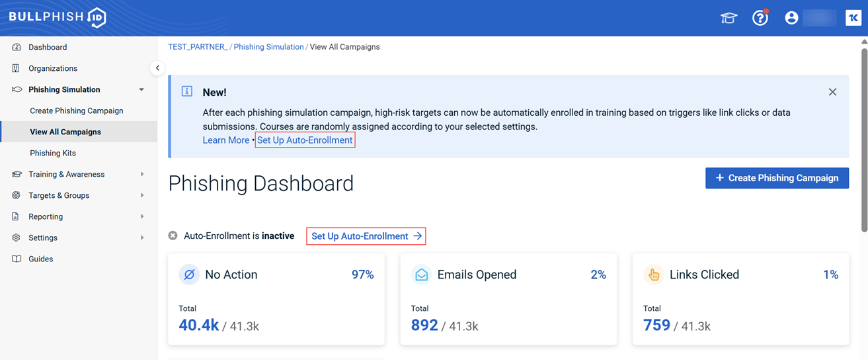
Task: Click the No Action card icon
Action: [189, 275]
